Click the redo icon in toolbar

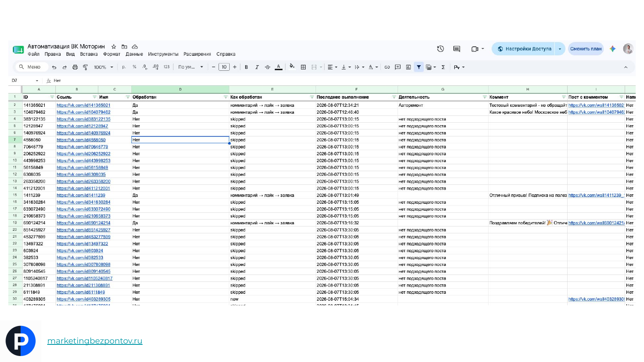point(64,67)
